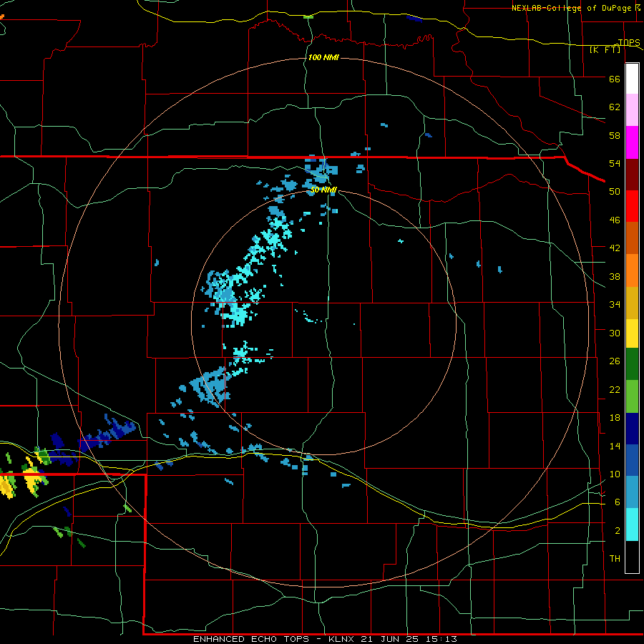
Task: Click the dark green legend swatch
Action: click(632, 364)
